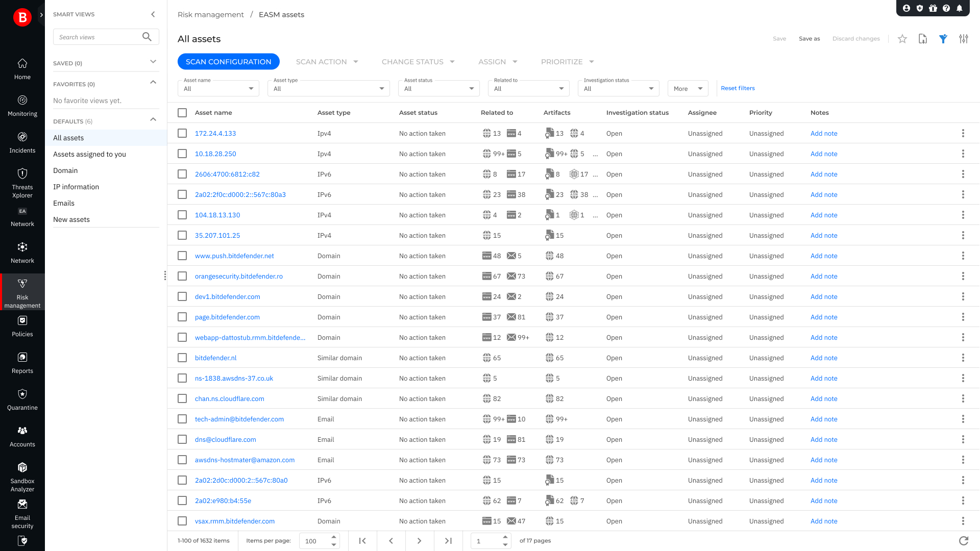
Task: Open the Asset type filter dropdown
Action: click(x=328, y=88)
